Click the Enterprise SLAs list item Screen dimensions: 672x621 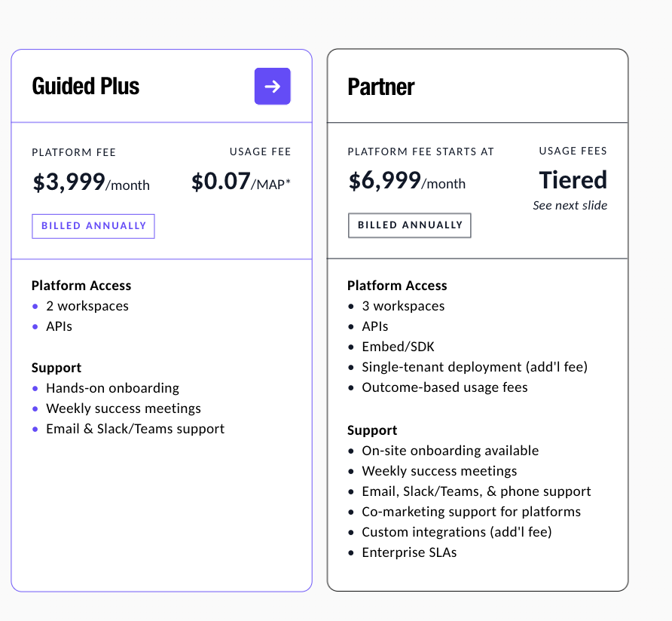pyautogui.click(x=409, y=552)
